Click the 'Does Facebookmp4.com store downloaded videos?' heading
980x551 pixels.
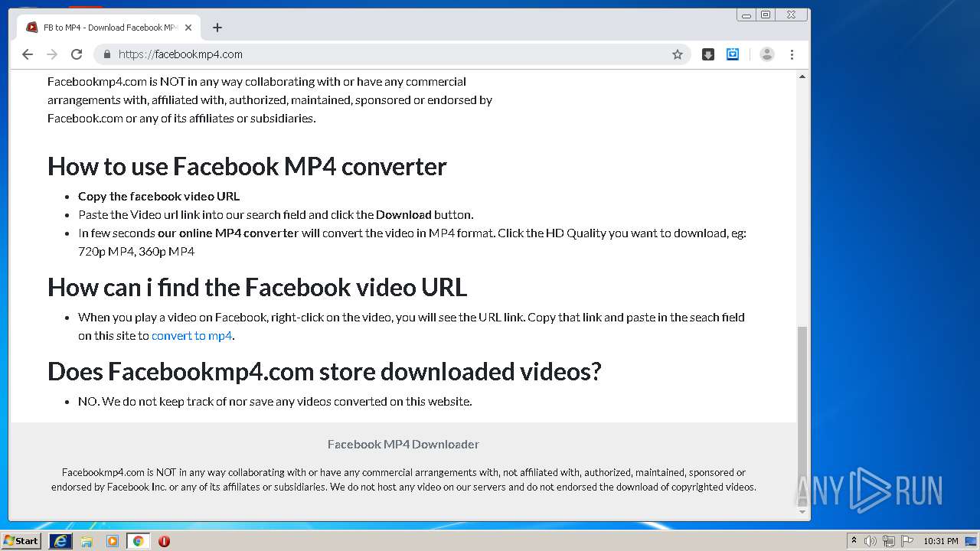coord(325,371)
